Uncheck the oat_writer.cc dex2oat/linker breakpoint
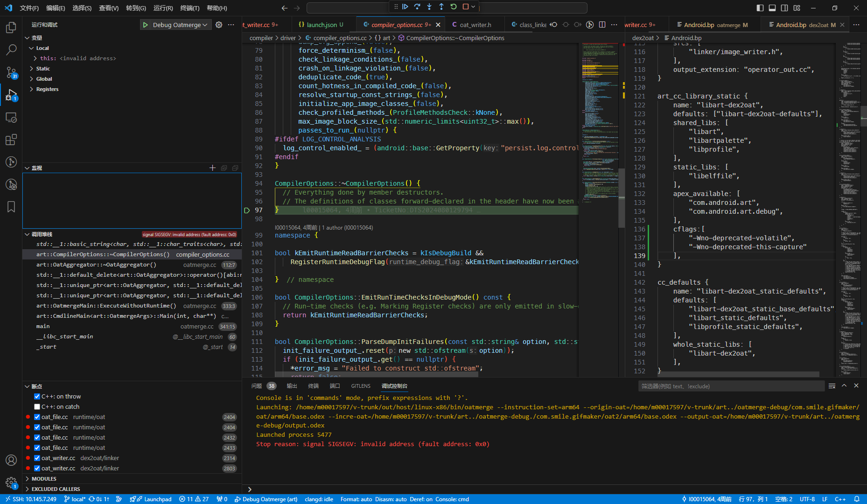 point(37,458)
